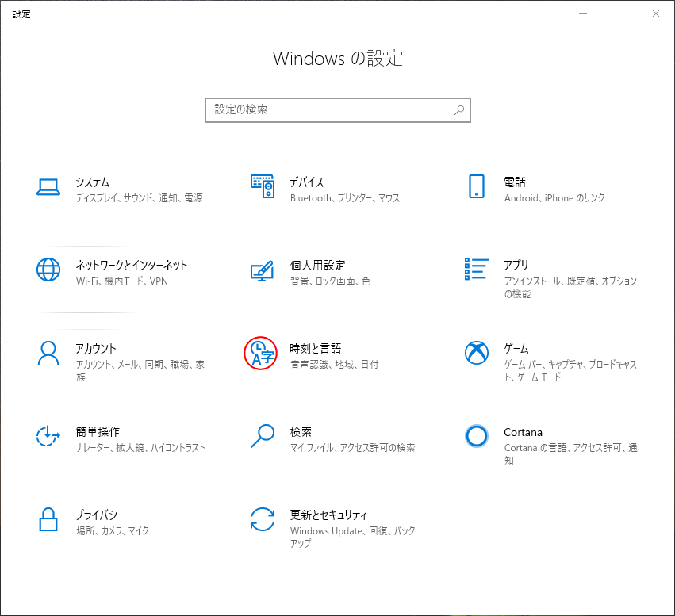675x616 pixels.
Task: Click the 電話 phone icon
Action: (x=477, y=186)
